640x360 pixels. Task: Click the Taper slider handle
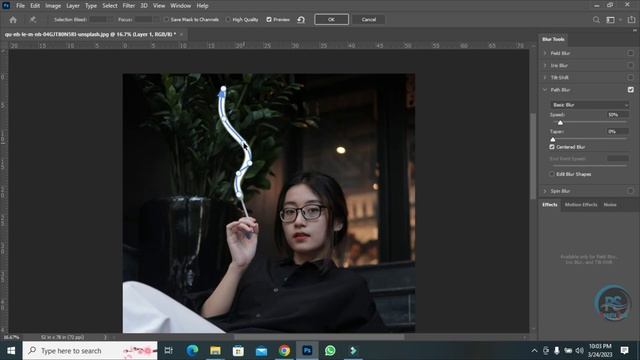coord(553,140)
